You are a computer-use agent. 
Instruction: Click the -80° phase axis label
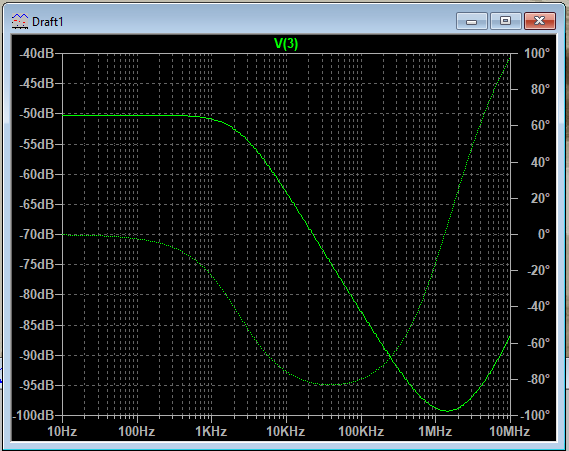[x=539, y=380]
